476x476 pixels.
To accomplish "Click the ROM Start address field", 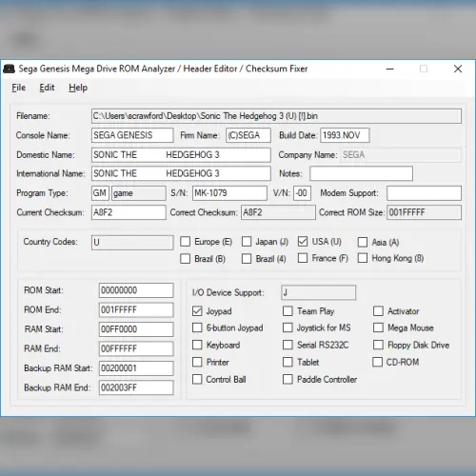I will pos(136,290).
